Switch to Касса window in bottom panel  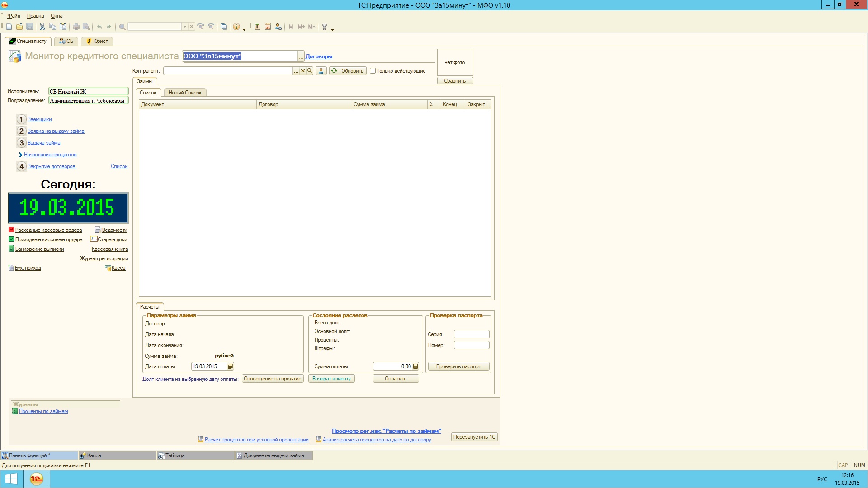click(x=117, y=455)
